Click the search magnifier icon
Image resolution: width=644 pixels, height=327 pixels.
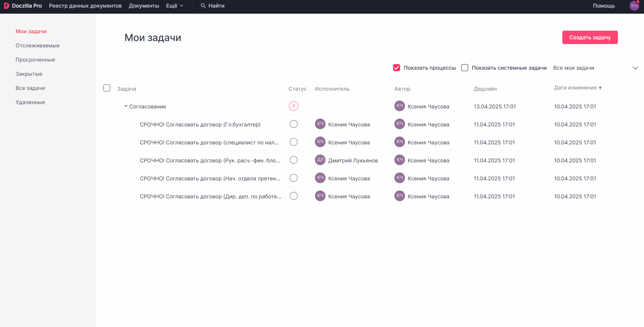tap(203, 6)
